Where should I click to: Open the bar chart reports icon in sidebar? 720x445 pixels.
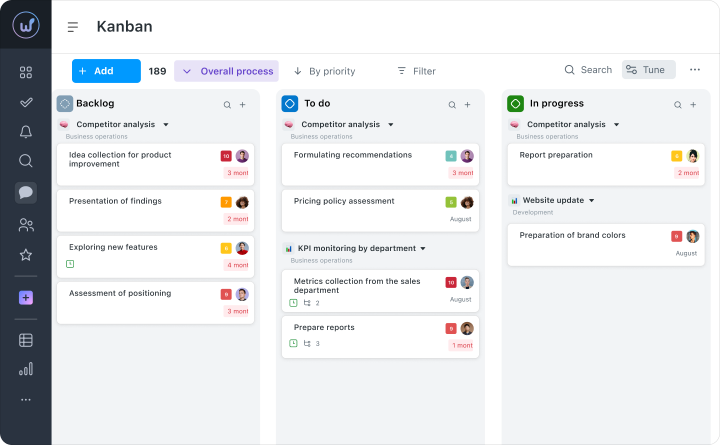coord(26,369)
